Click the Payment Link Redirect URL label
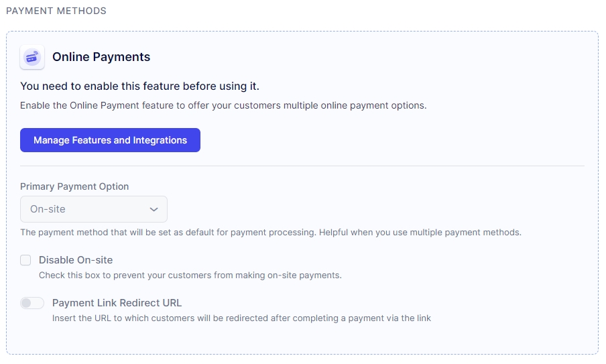This screenshot has width=606, height=364. coord(117,303)
